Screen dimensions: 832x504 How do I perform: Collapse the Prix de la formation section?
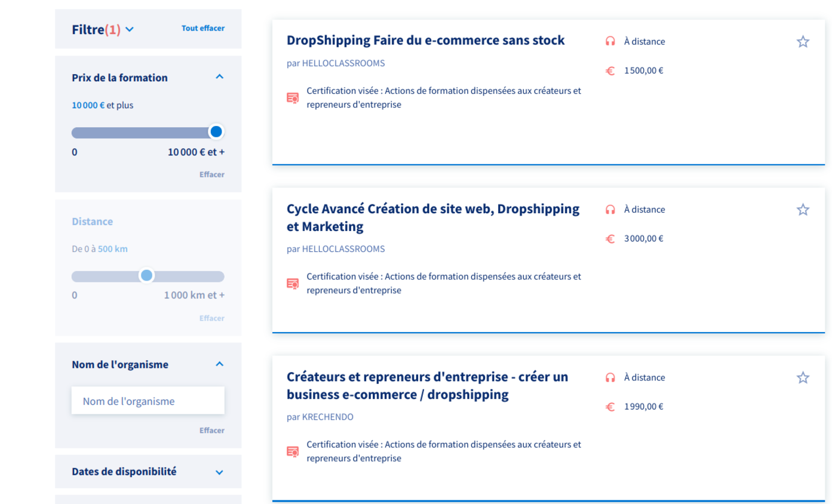tap(219, 77)
